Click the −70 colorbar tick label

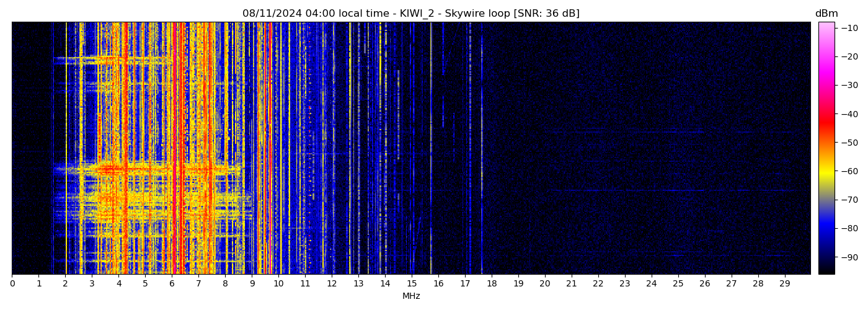849,200
